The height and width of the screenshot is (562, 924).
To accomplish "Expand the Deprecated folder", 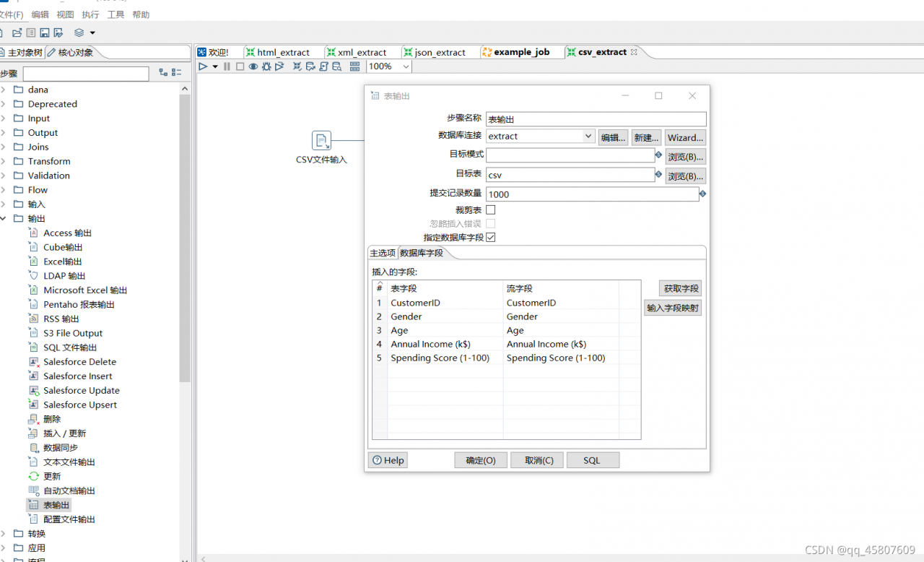I will pyautogui.click(x=4, y=104).
